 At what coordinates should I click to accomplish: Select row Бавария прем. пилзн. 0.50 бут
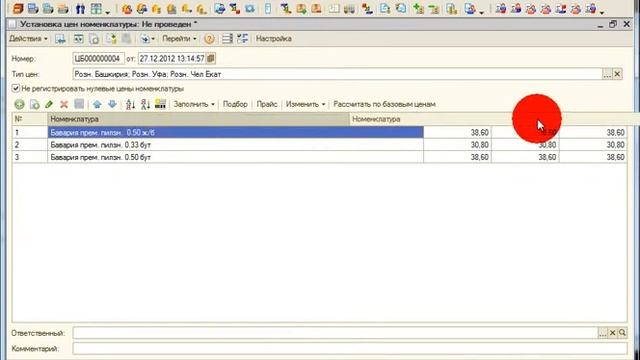[x=236, y=157]
